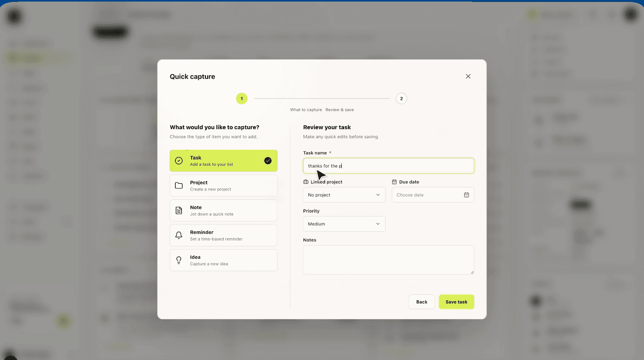The width and height of the screenshot is (644, 360).
Task: Click the 'Task name' label
Action: tap(315, 153)
